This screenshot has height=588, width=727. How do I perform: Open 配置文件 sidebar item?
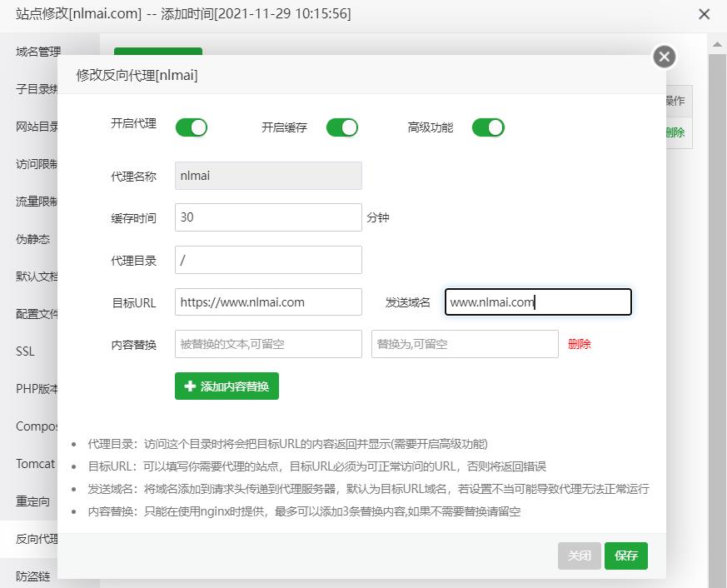[x=36, y=314]
